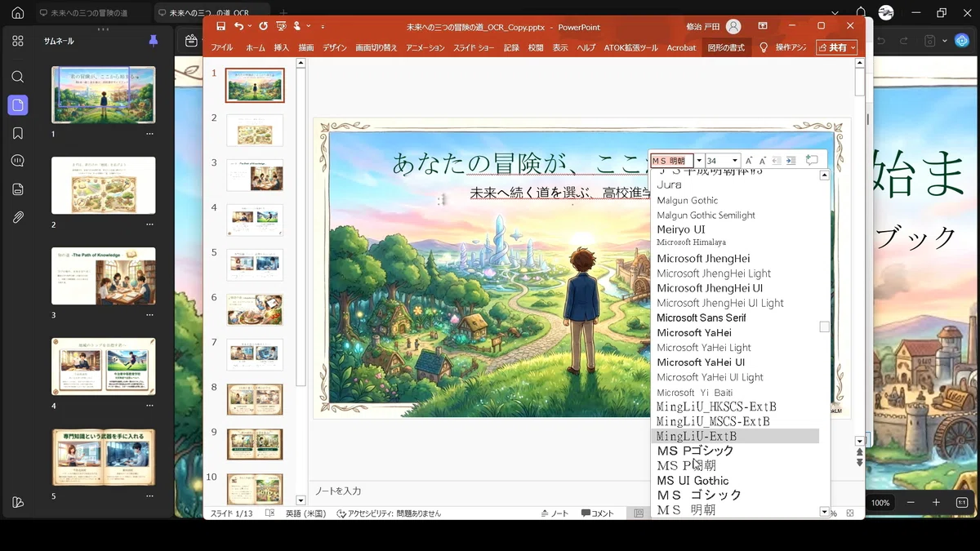The width and height of the screenshot is (980, 551).
Task: Click decrease indent level icon
Action: pos(777,161)
